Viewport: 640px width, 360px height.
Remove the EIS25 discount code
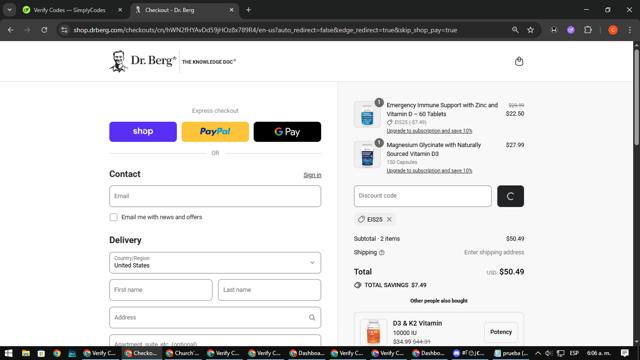(x=389, y=220)
